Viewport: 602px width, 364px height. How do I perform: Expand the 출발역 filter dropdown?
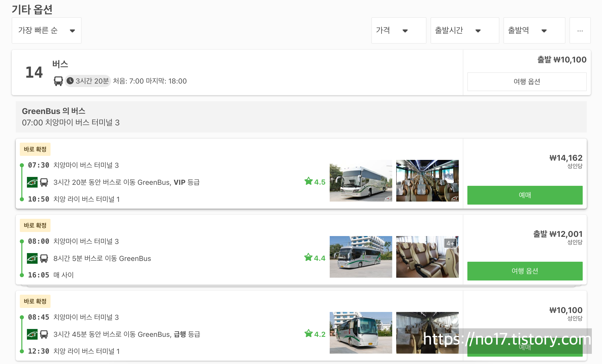534,30
